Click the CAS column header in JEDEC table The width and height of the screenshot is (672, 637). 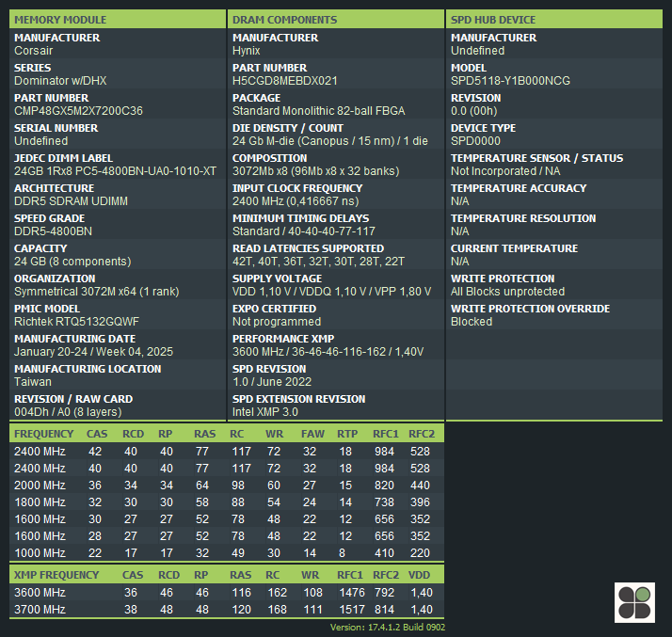click(97, 434)
